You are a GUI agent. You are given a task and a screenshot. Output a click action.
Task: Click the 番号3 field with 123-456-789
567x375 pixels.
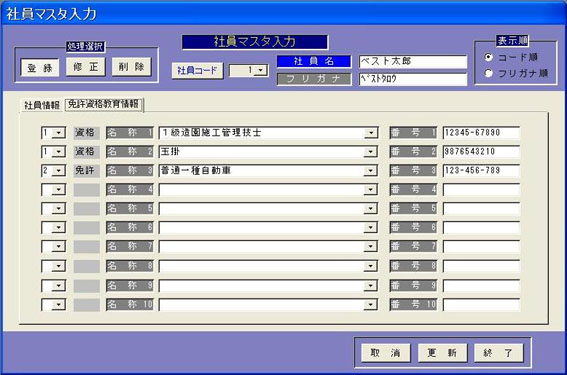point(481,170)
